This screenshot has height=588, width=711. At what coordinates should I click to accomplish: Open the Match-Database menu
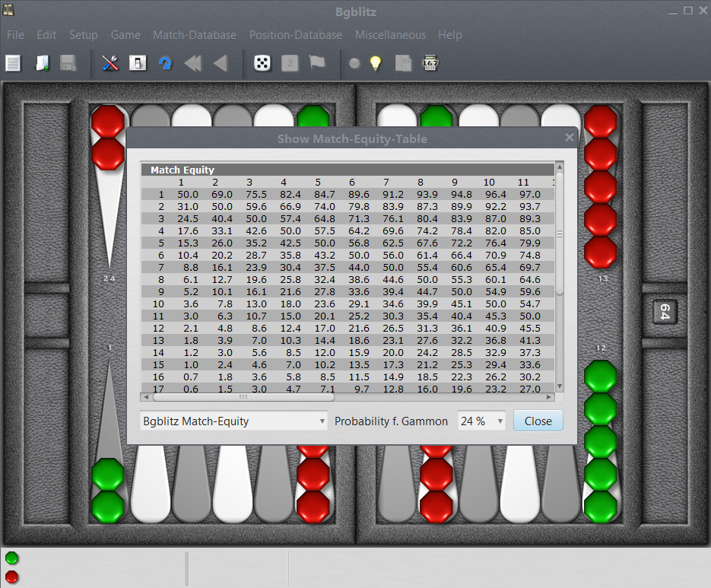pos(195,35)
